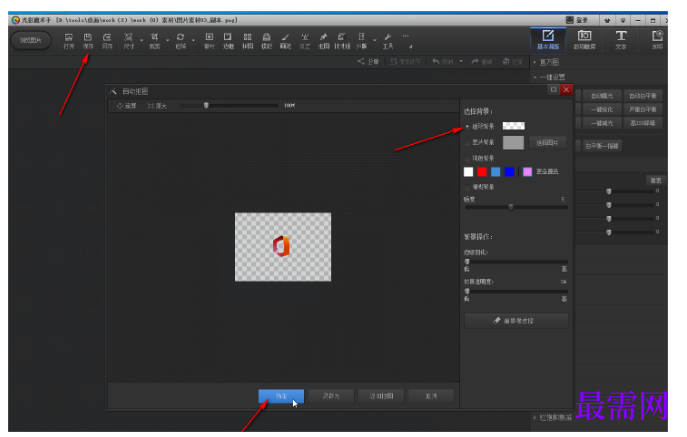
Task: Select the transparent background radio button
Action: [x=467, y=127]
